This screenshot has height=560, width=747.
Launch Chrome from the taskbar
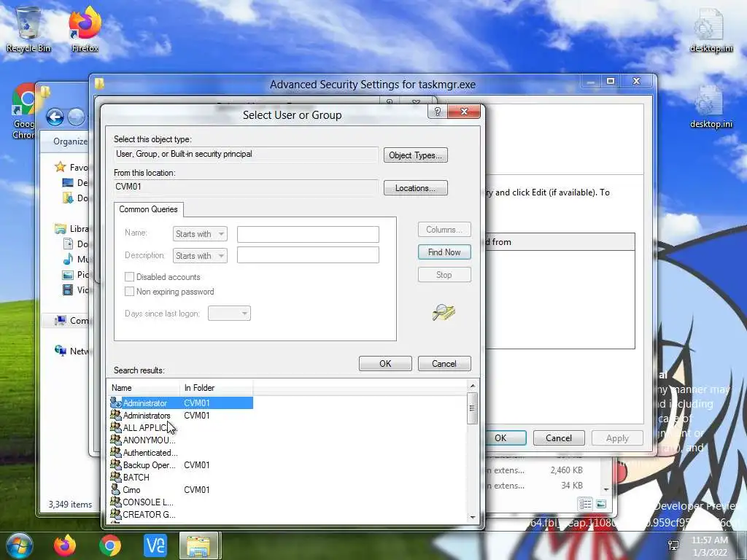110,545
